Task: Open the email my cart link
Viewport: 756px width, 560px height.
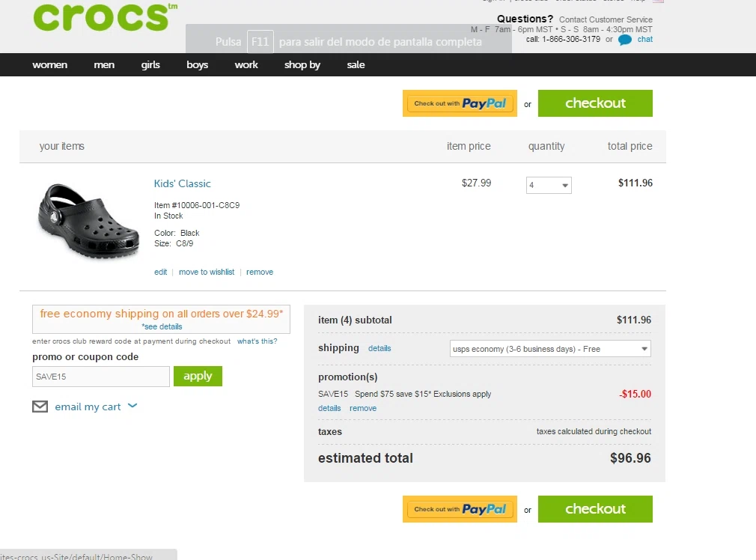Action: 88,407
